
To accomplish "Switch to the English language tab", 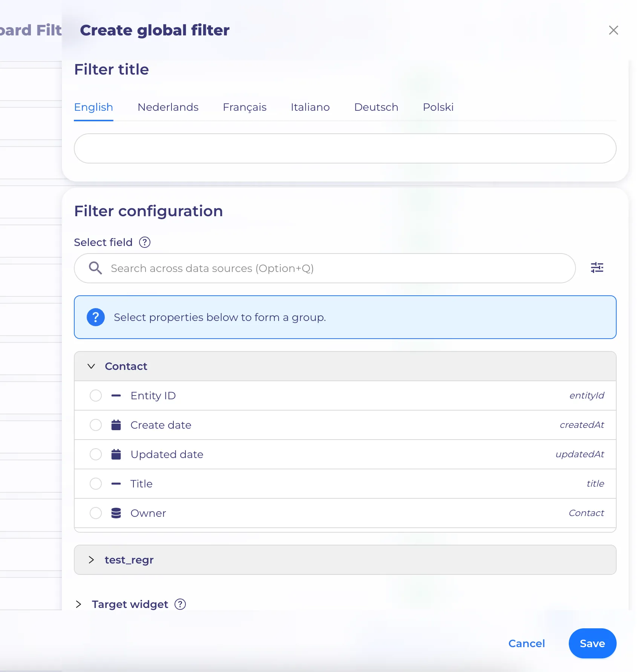I will 93,107.
